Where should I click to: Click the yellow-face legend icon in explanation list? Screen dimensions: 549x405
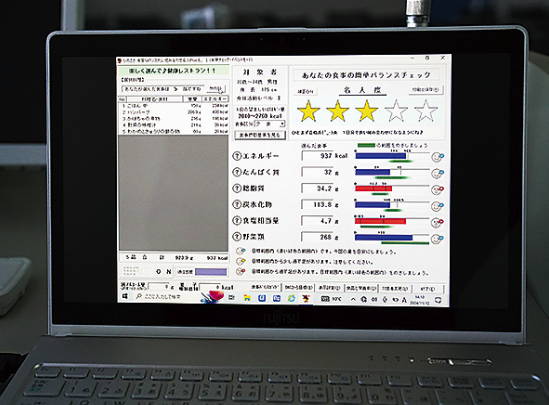tap(241, 261)
